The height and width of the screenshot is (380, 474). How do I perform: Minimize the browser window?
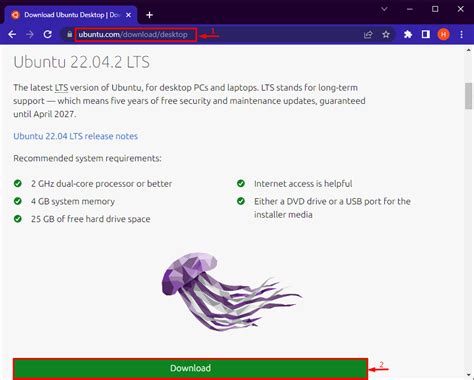point(410,9)
